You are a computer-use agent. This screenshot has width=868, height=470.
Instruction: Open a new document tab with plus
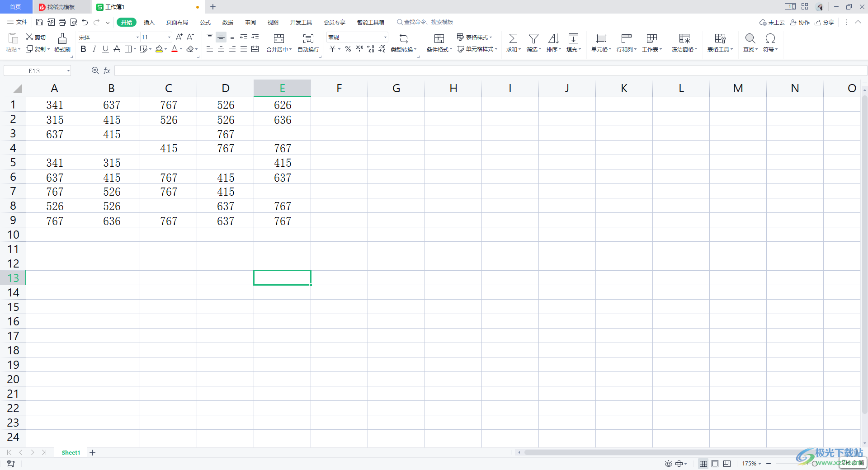213,7
